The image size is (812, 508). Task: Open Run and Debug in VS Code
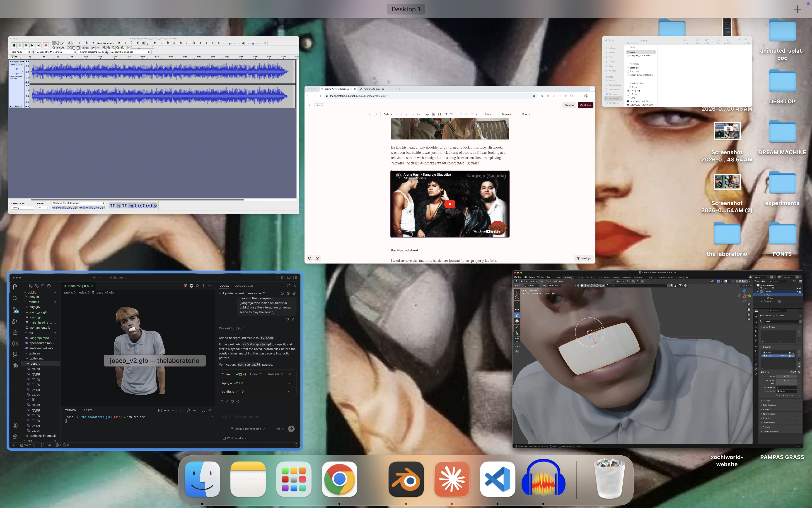pos(15,321)
